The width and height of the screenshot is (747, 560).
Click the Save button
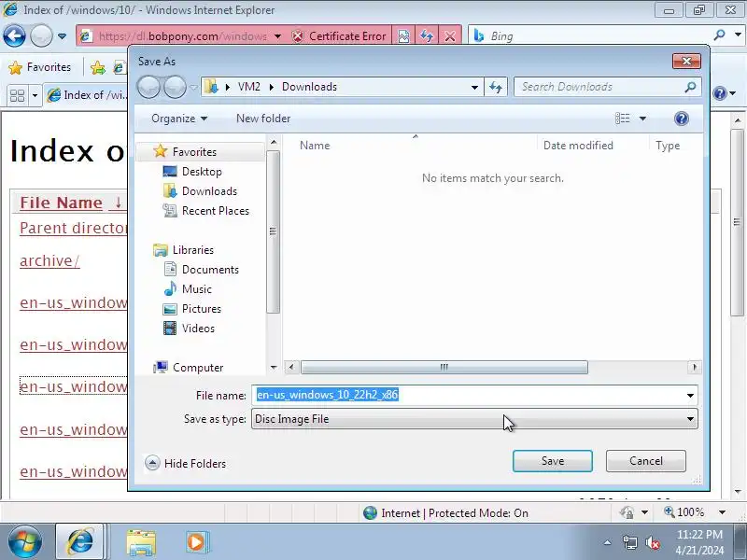[553, 461]
